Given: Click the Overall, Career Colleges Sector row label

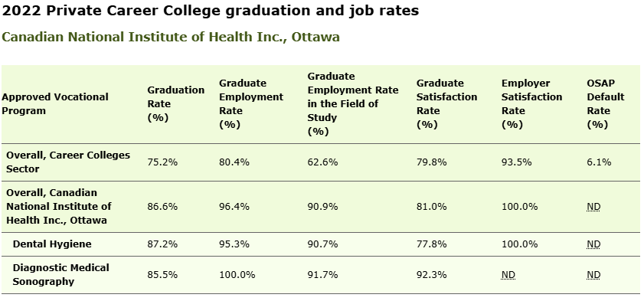Looking at the screenshot, I should click(67, 162).
